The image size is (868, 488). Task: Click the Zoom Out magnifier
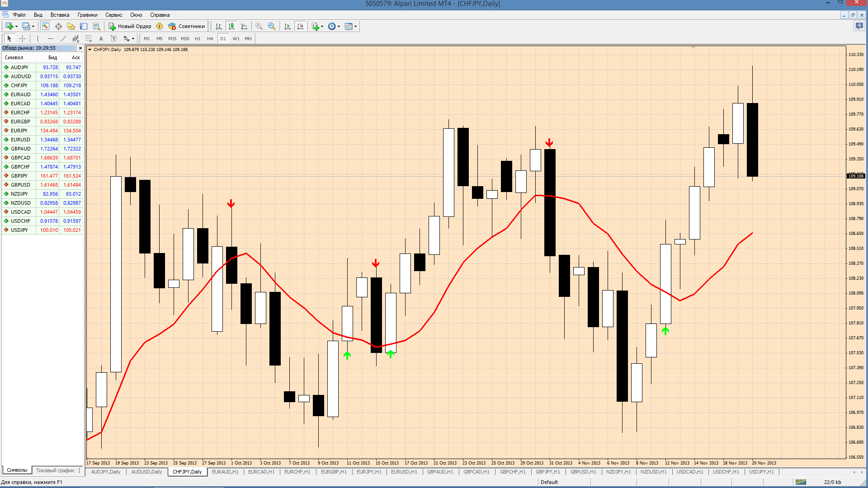[x=272, y=26]
